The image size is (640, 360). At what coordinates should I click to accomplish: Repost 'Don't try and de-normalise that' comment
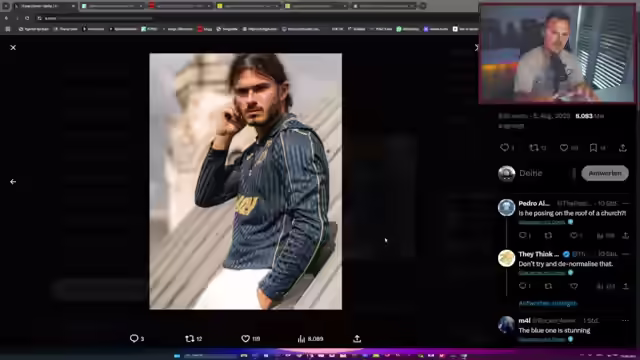pyautogui.click(x=549, y=286)
